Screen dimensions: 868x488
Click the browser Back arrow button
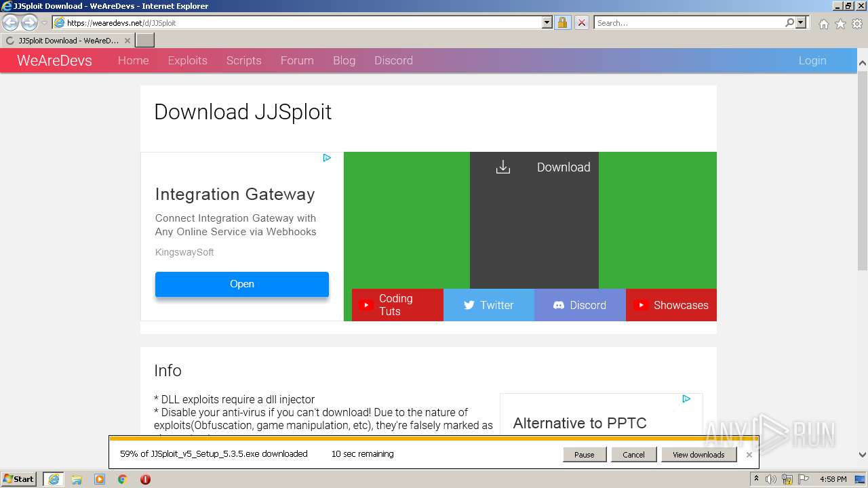coord(11,22)
